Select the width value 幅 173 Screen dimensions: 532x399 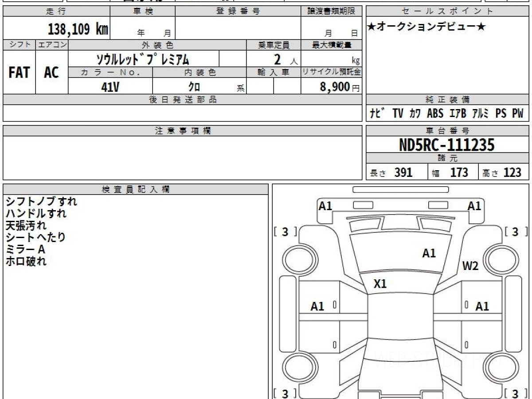tap(450, 172)
